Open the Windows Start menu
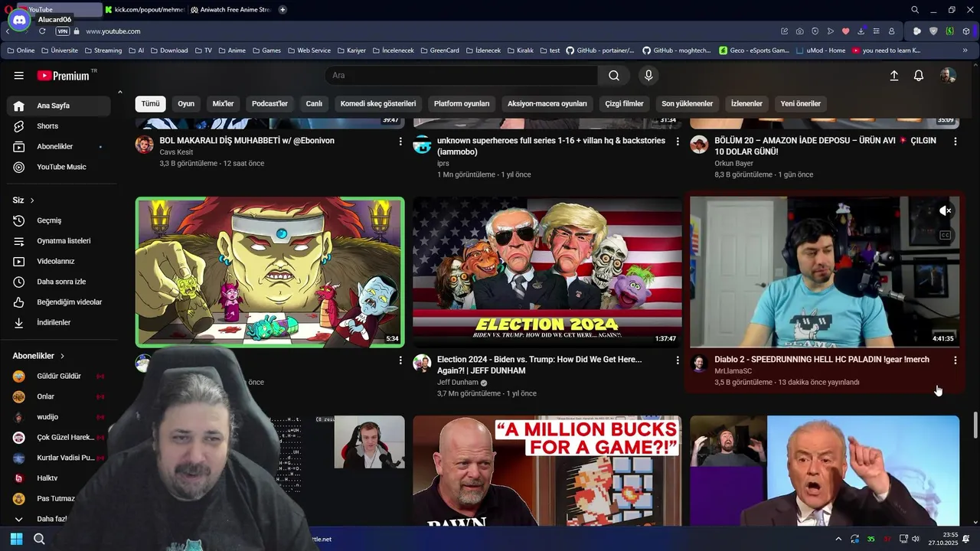 16,540
